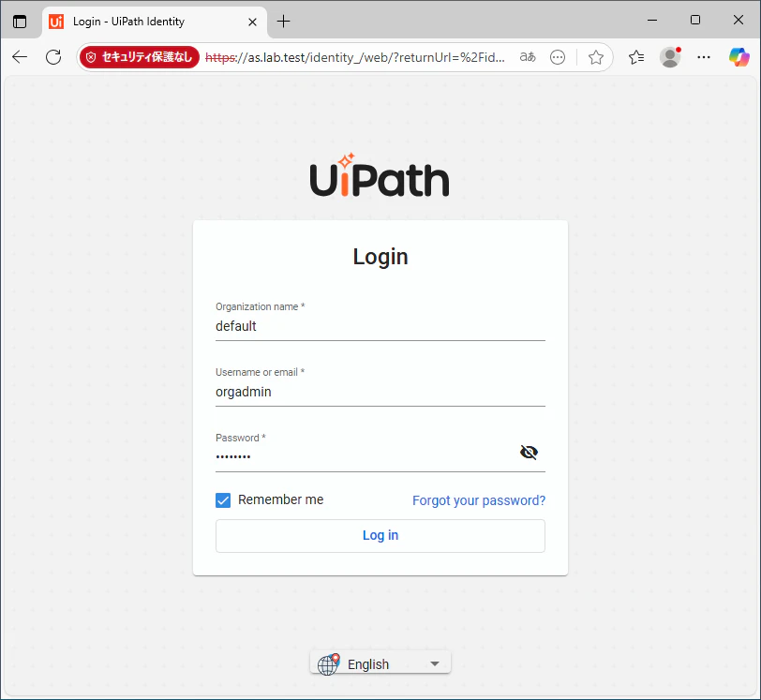Open the translate page icon
Screen dimensions: 761x700
[528, 57]
